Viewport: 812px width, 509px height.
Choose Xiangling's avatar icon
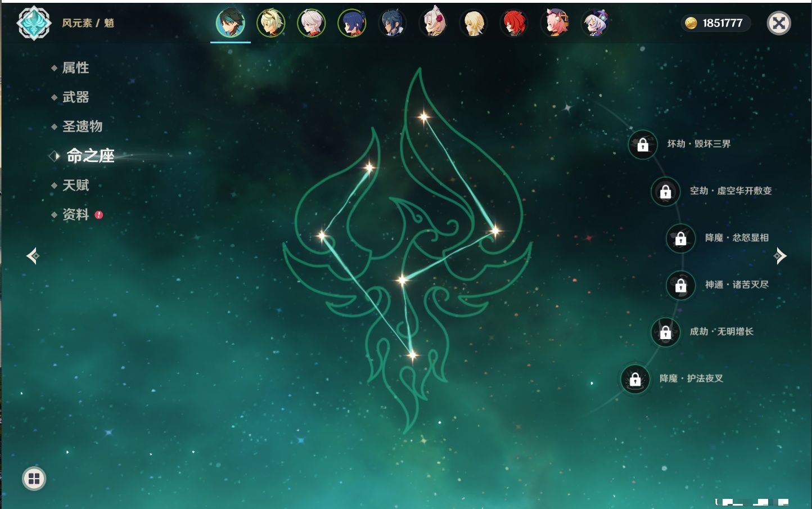coord(352,24)
